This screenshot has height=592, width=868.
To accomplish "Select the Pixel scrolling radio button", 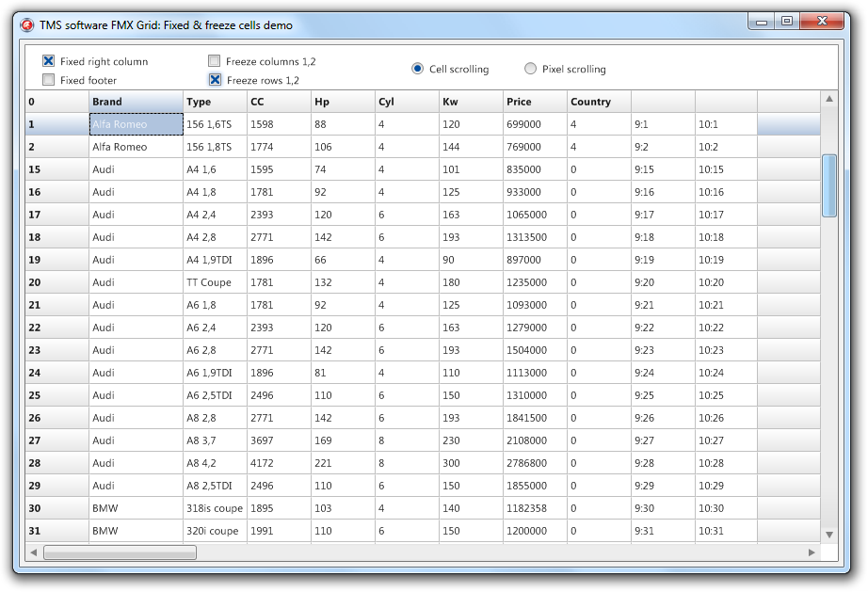I will pos(530,69).
